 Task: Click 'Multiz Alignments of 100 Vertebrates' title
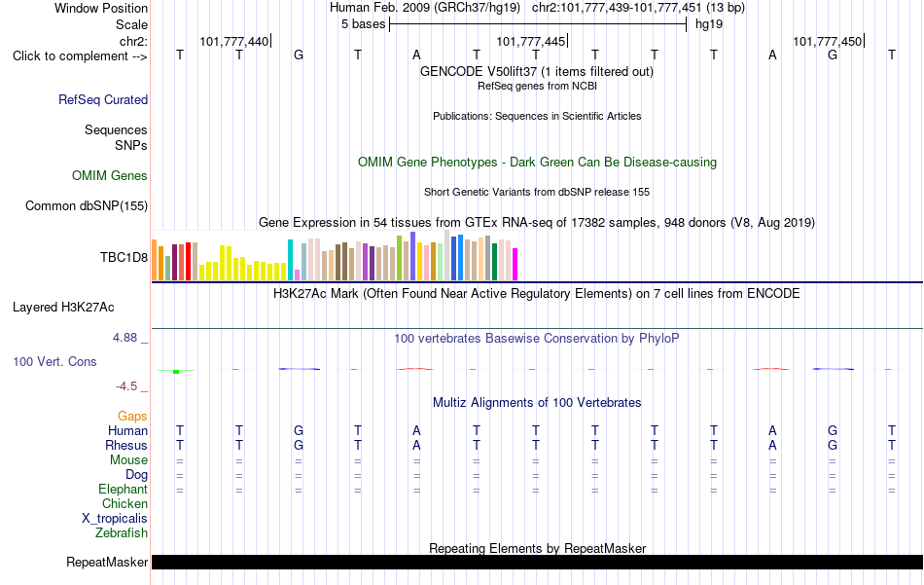[537, 403]
